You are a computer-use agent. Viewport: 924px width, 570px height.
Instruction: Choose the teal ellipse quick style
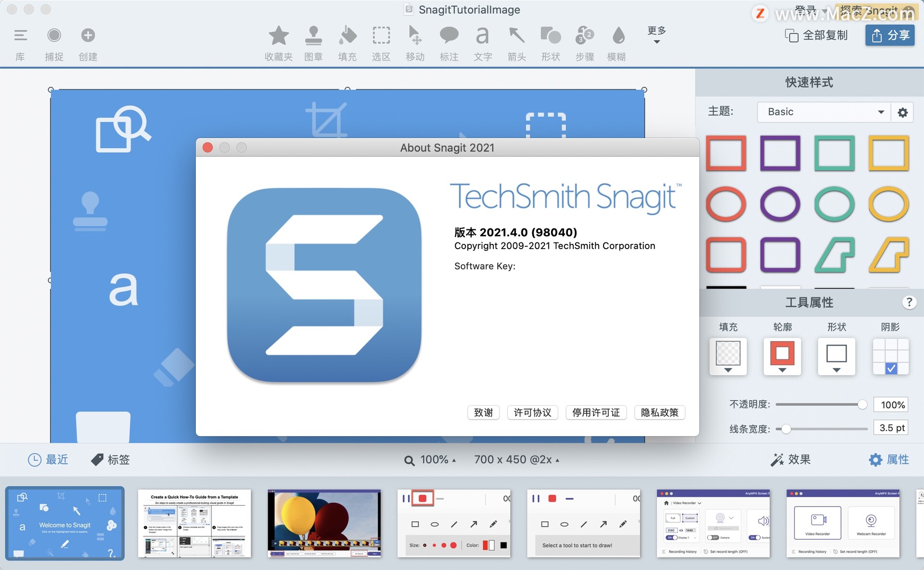tap(834, 204)
